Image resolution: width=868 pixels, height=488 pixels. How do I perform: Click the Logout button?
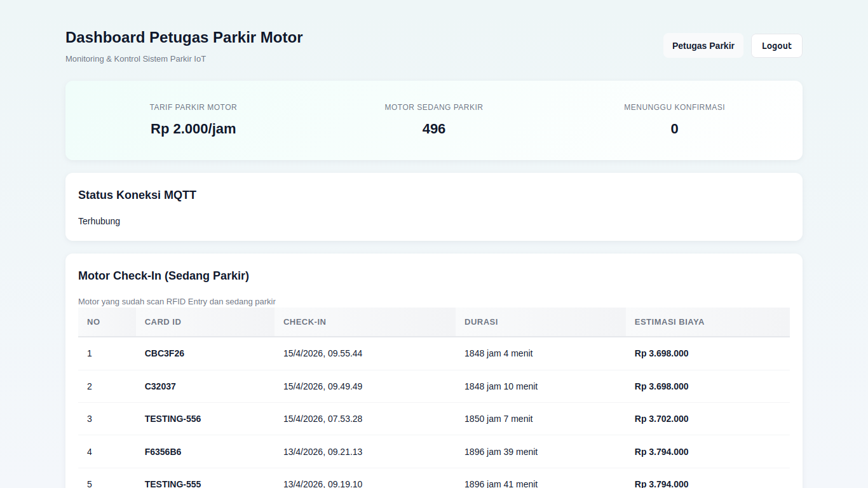[776, 46]
